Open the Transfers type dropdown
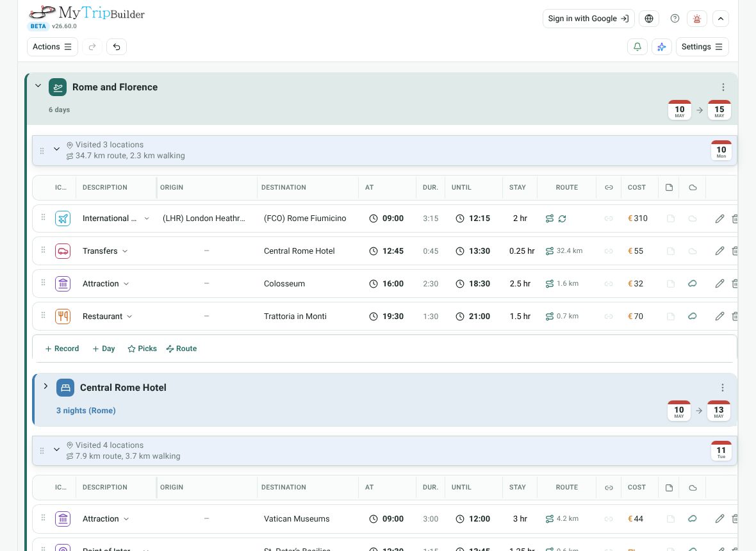This screenshot has width=756, height=551. [x=125, y=251]
